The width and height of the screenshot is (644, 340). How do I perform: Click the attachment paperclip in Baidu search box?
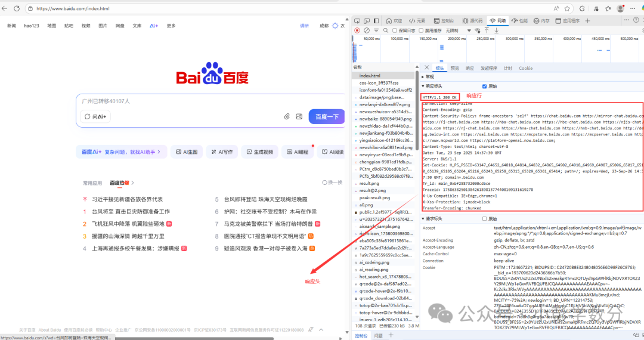[287, 117]
